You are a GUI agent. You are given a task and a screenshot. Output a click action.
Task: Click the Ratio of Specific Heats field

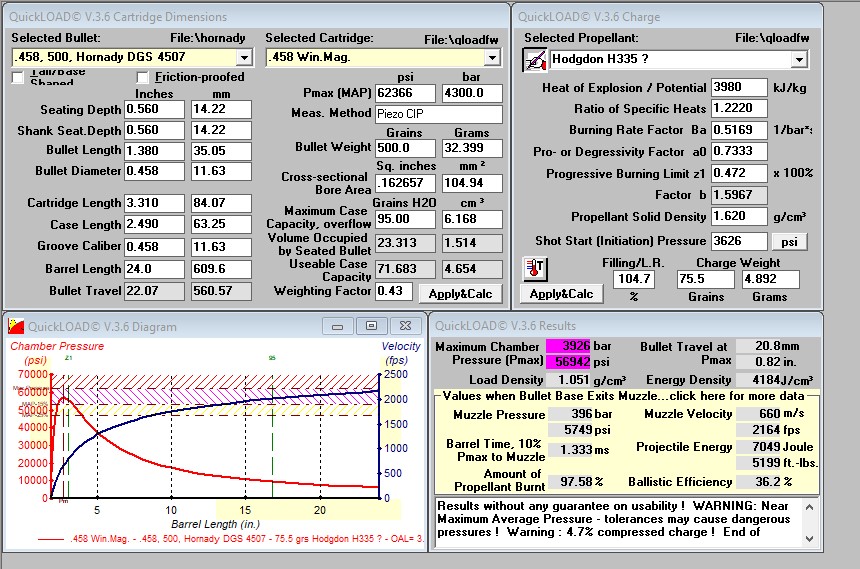pos(739,108)
